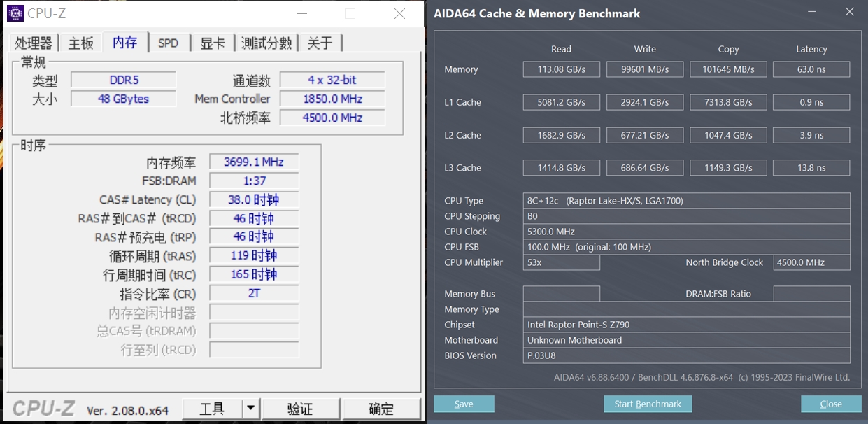Click Start Benchmark in AIDA64
This screenshot has height=424, width=868.
(x=648, y=404)
